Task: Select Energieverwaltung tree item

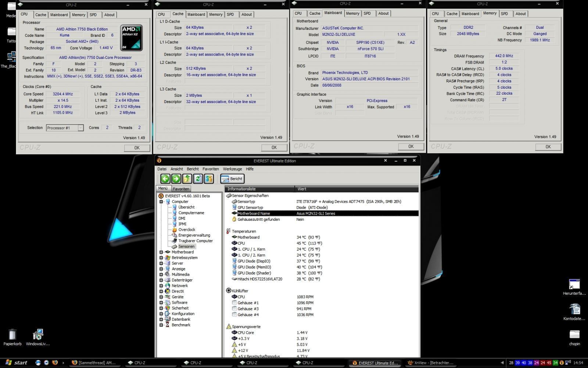Action: point(194,235)
